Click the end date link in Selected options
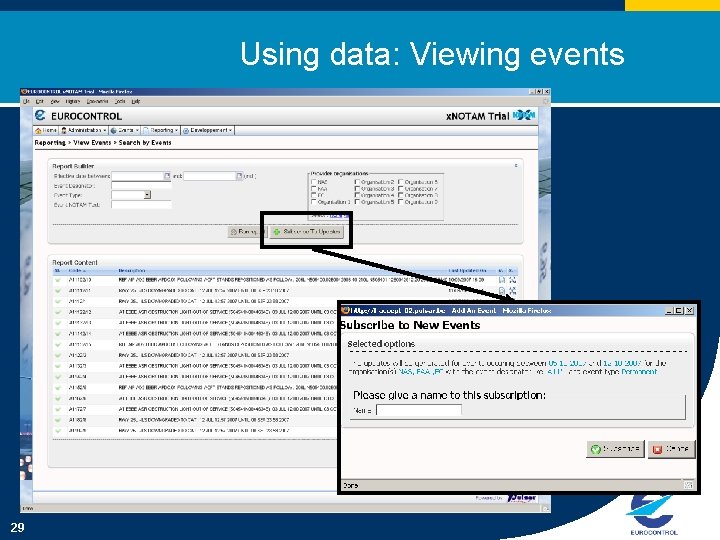This screenshot has height=540, width=720. pos(622,363)
